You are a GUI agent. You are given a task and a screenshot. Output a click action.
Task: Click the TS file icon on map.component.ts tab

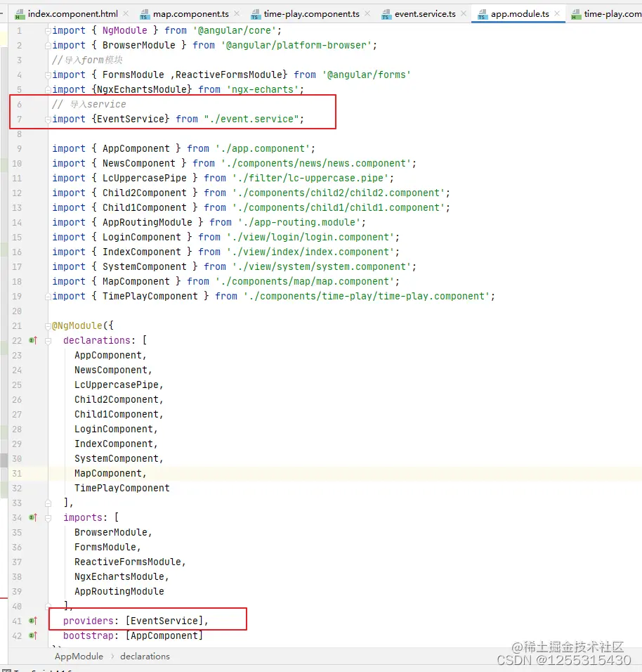[145, 15]
